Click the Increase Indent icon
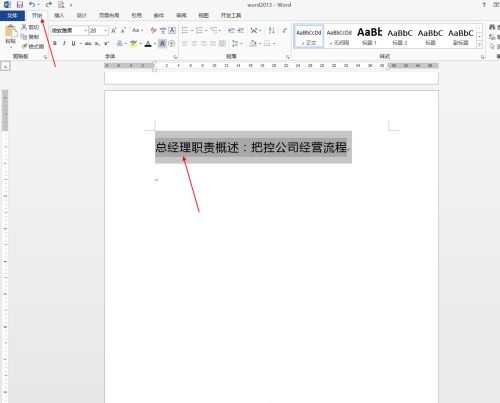The width and height of the screenshot is (500, 403). point(241,31)
